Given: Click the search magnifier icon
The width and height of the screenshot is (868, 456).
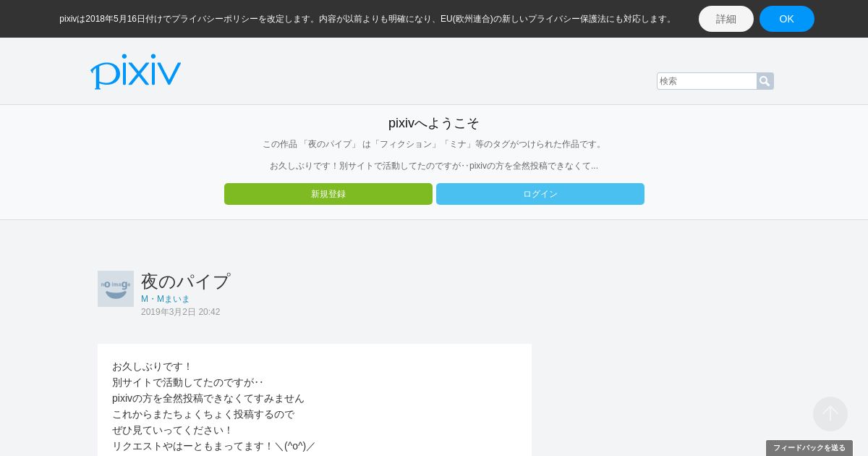Looking at the screenshot, I should pos(765,81).
